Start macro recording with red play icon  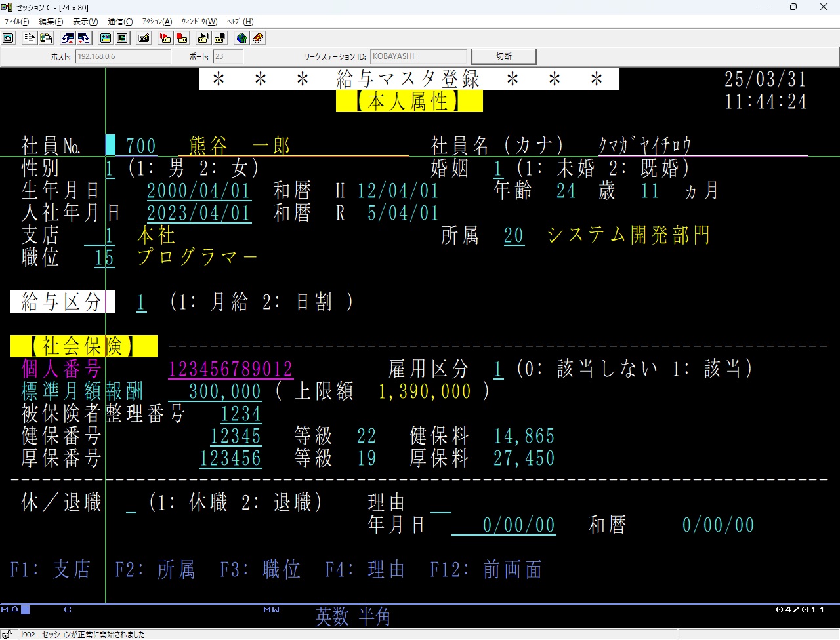(x=165, y=38)
